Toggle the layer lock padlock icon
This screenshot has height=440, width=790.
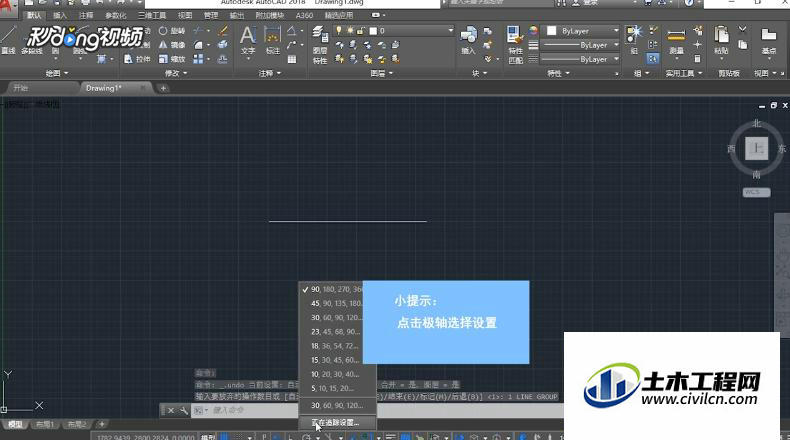(361, 31)
